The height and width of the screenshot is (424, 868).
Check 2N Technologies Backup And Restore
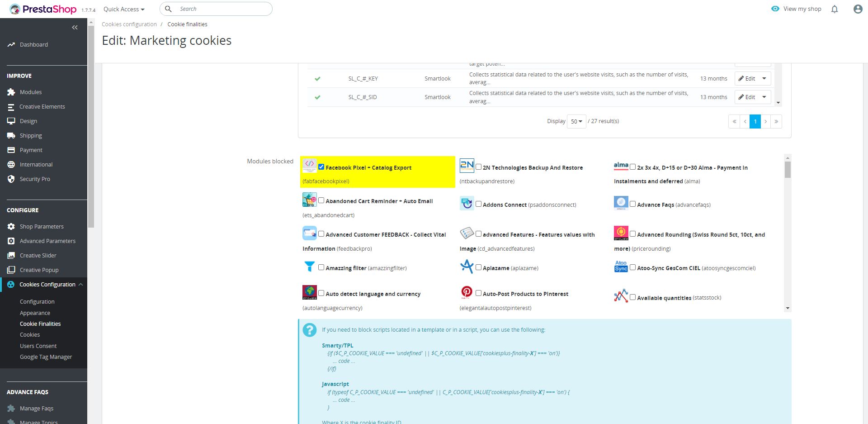pyautogui.click(x=478, y=167)
